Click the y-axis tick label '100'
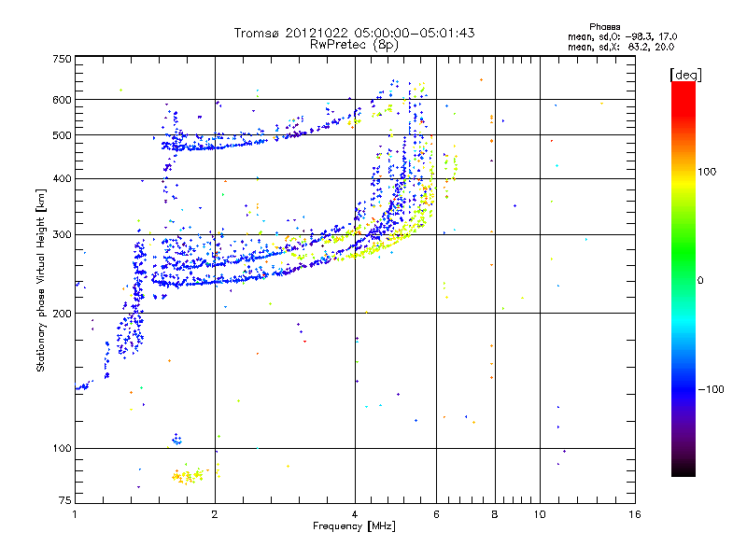Image resolution: width=747 pixels, height=560 pixels. pyautogui.click(x=62, y=448)
